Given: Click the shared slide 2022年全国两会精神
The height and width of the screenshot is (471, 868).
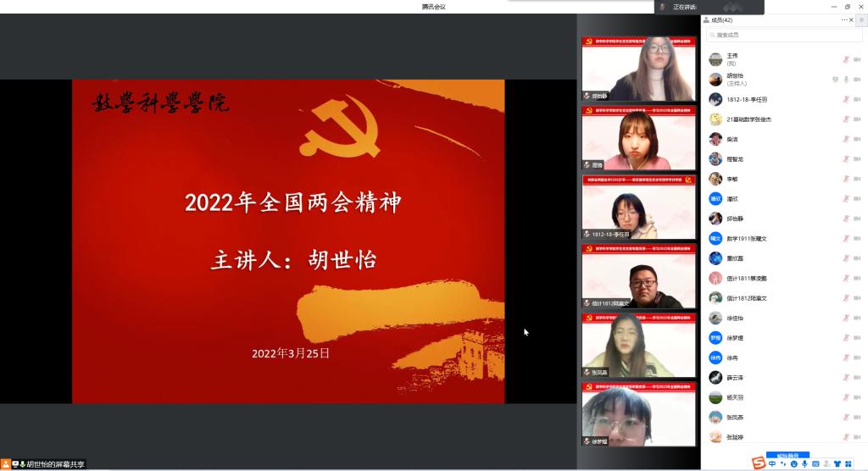Looking at the screenshot, I should [288, 241].
